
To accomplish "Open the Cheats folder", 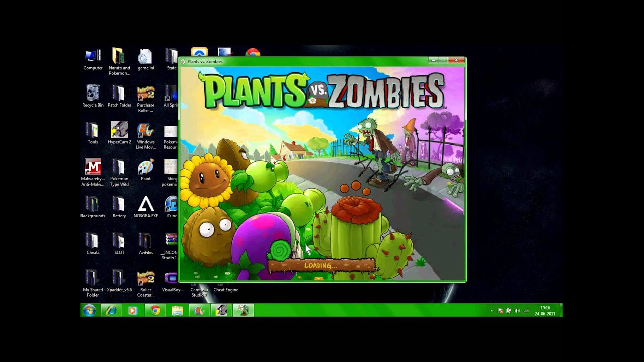I will point(93,244).
